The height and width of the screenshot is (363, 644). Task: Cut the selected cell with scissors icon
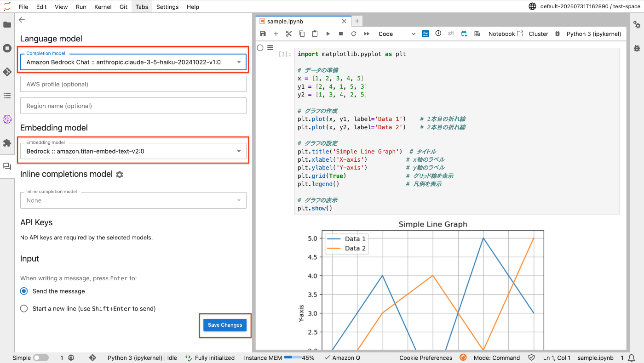289,34
